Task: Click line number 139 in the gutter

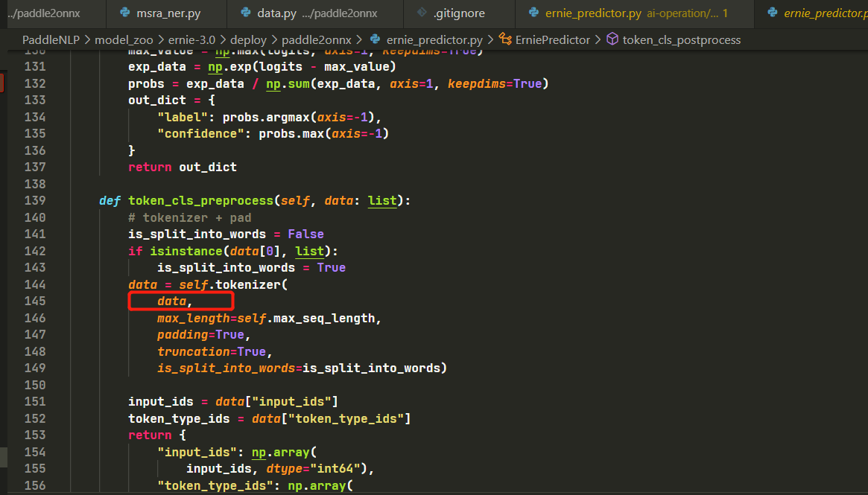Action: pyautogui.click(x=35, y=200)
